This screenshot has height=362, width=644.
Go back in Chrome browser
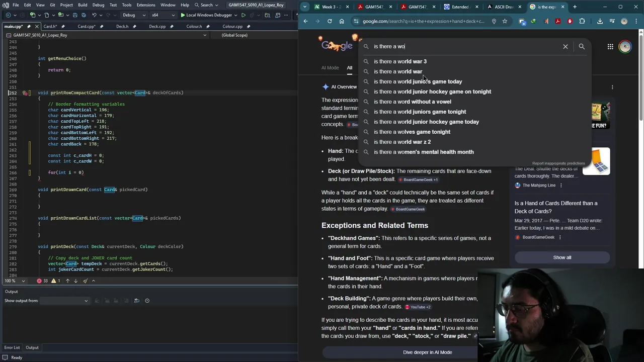(x=305, y=21)
